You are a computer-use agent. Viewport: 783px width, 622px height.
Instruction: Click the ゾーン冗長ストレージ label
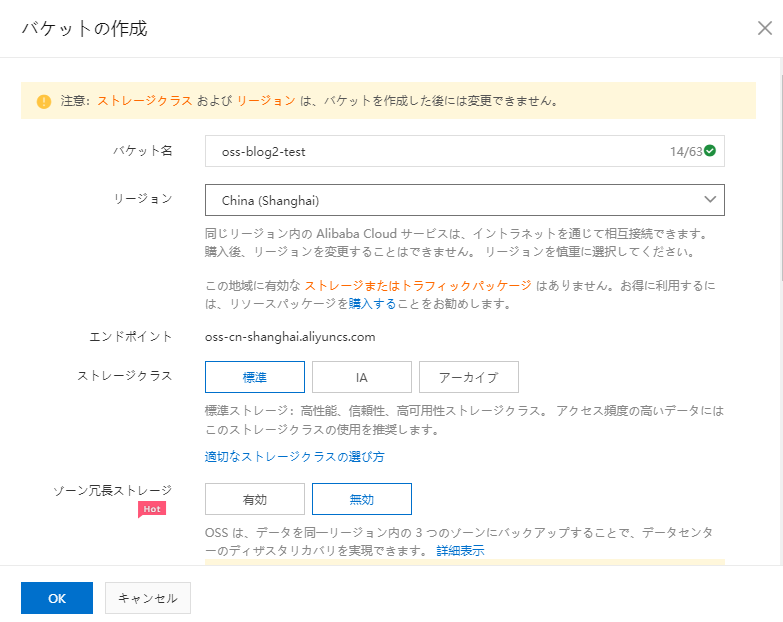point(112,491)
